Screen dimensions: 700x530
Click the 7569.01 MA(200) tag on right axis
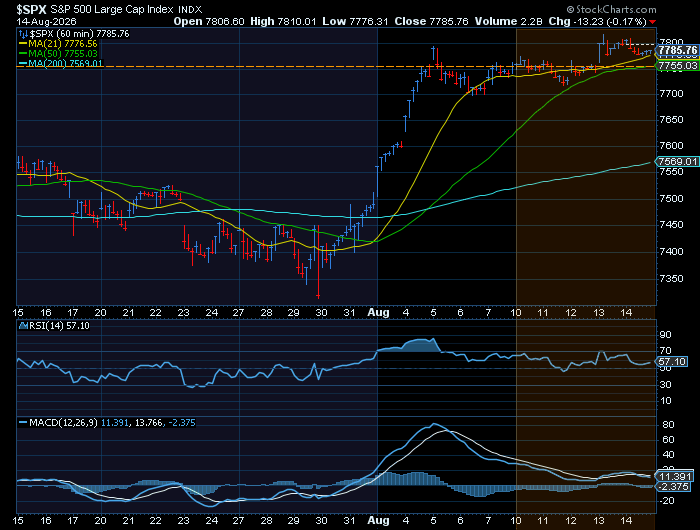pos(678,161)
